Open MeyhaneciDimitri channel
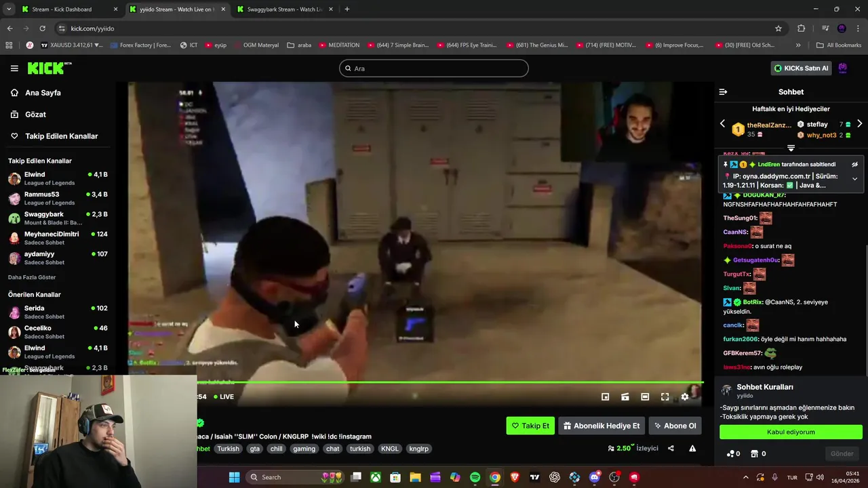Image resolution: width=868 pixels, height=488 pixels. tap(58, 238)
